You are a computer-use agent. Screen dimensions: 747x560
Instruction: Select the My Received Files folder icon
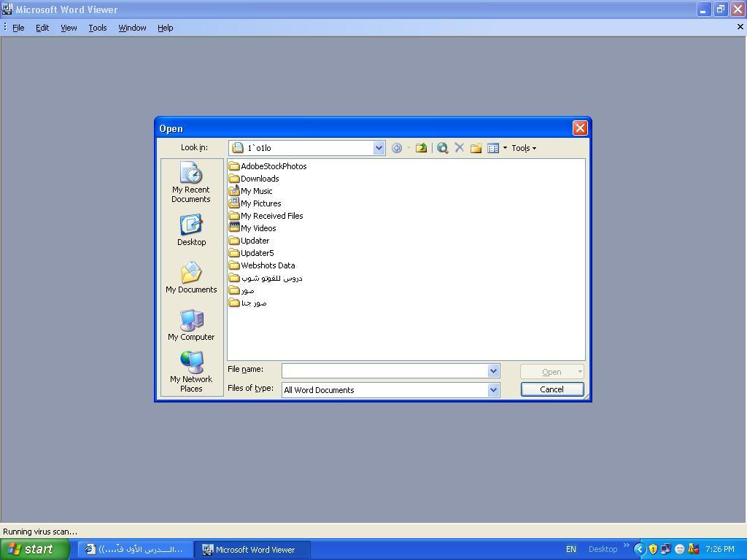(233, 215)
